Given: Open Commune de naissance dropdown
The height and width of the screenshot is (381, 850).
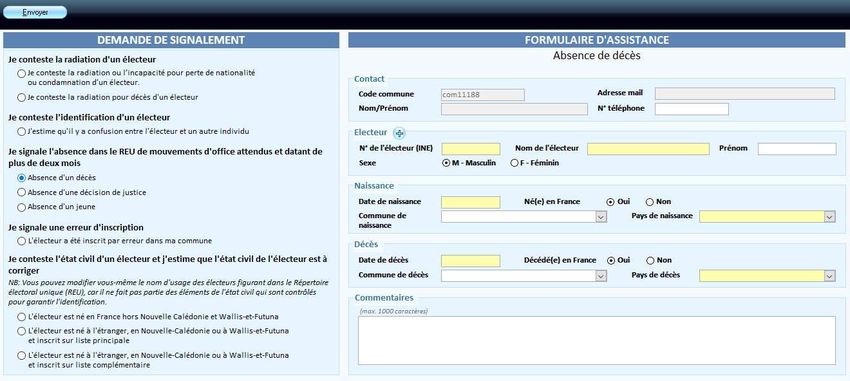Looking at the screenshot, I should 601,217.
